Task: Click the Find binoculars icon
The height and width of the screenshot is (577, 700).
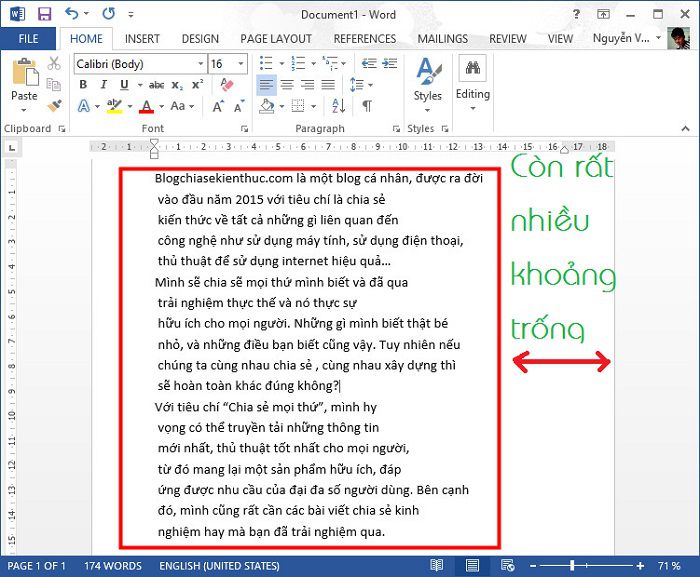Action: [x=472, y=68]
